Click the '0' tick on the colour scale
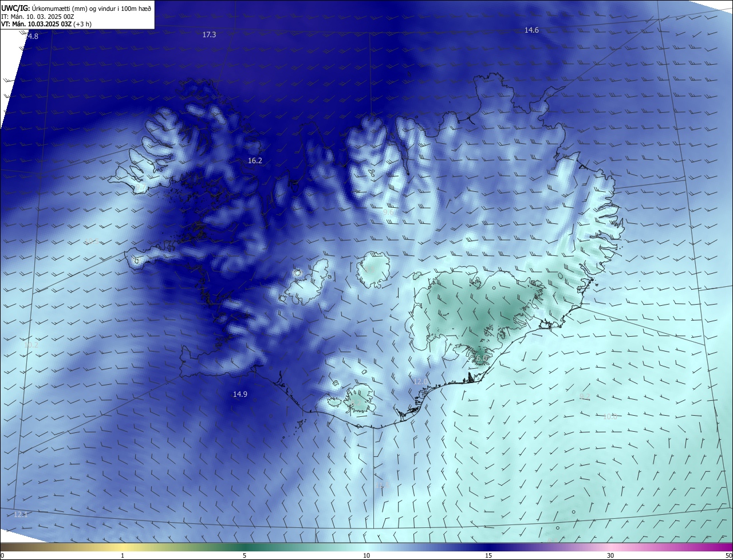The image size is (733, 560). pyautogui.click(x=2, y=556)
